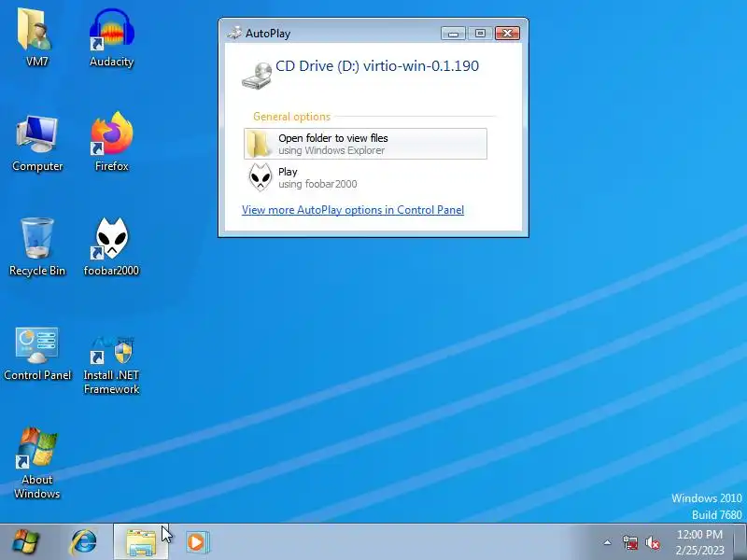This screenshot has width=747, height=560.
Task: Click the General options label
Action: point(291,117)
